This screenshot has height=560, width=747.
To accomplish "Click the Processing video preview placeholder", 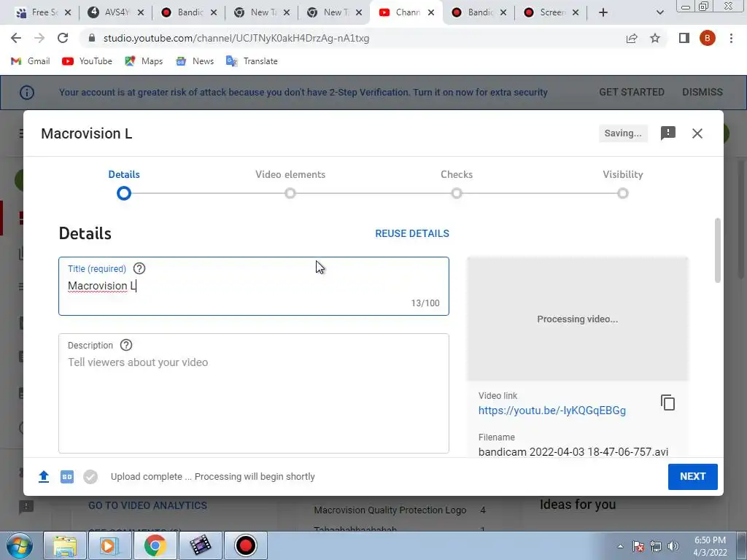I will (578, 319).
